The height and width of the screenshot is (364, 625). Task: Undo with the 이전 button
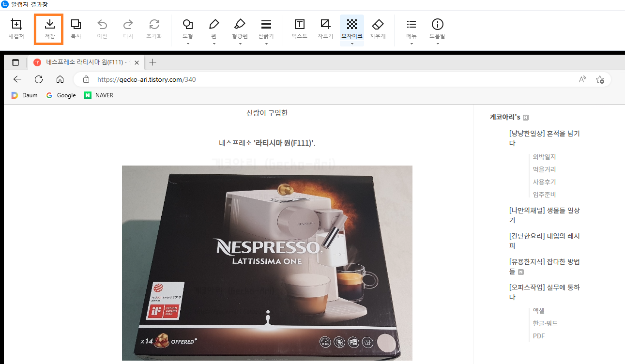click(102, 29)
